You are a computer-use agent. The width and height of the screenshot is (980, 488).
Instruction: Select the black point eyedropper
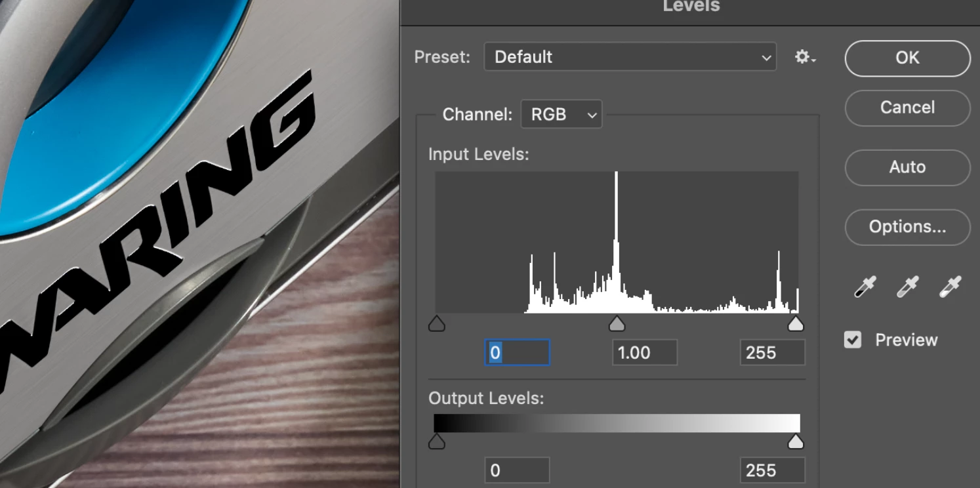point(865,287)
